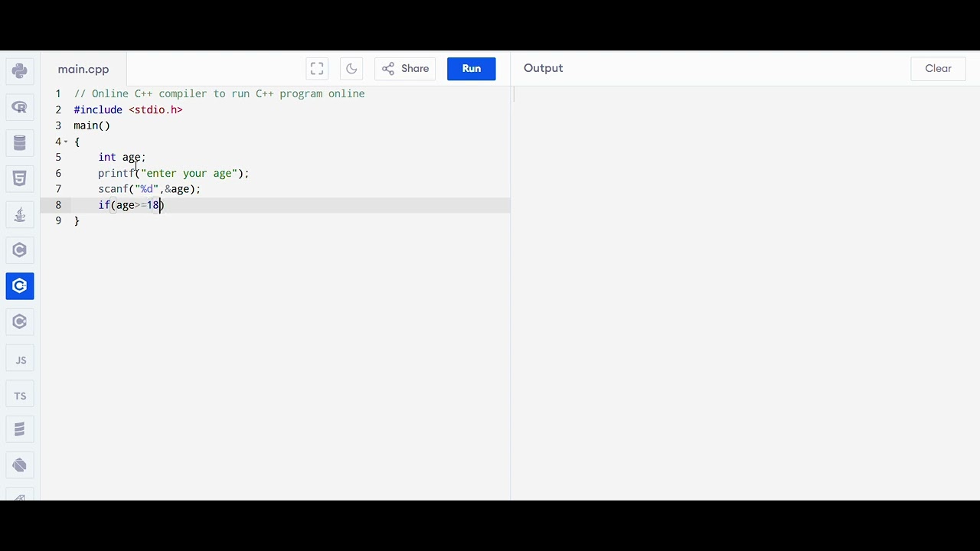Click line number 6 in gutter

tap(57, 173)
